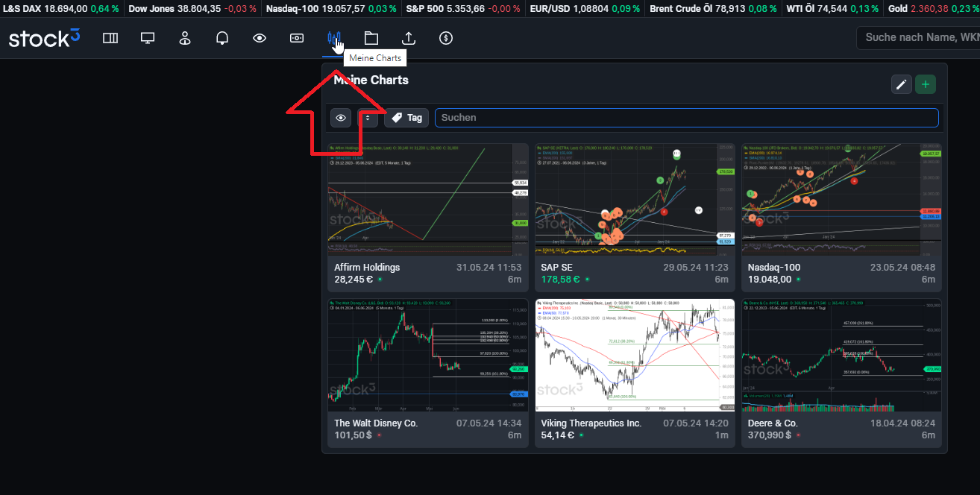Focus the top search field 'Suche nach Name, WKN'

(x=918, y=37)
